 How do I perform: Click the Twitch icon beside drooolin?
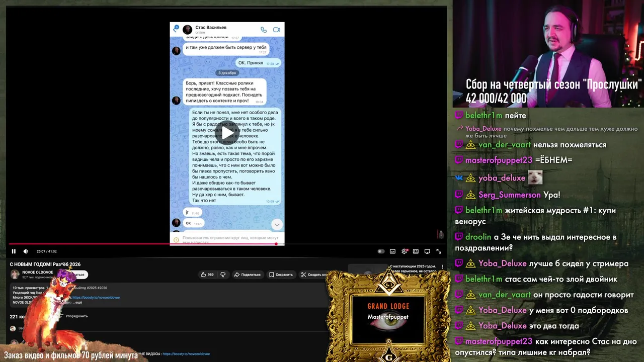(x=459, y=237)
